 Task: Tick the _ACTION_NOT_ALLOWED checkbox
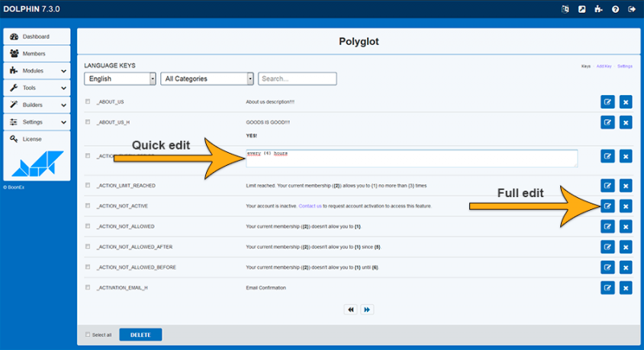point(88,226)
